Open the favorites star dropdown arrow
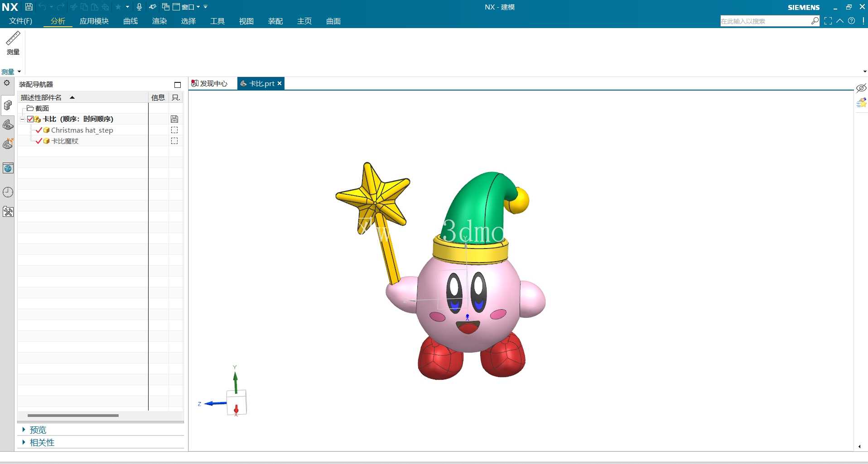The width and height of the screenshot is (868, 464). coord(127,7)
